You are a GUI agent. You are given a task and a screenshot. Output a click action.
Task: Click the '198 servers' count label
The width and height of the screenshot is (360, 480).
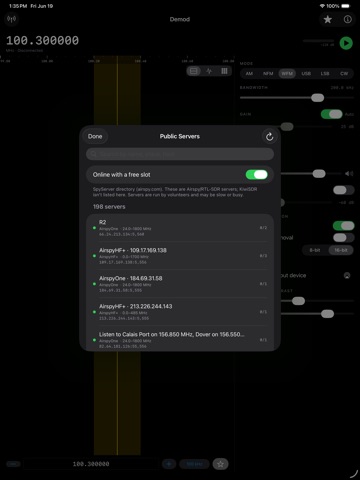pyautogui.click(x=109, y=207)
